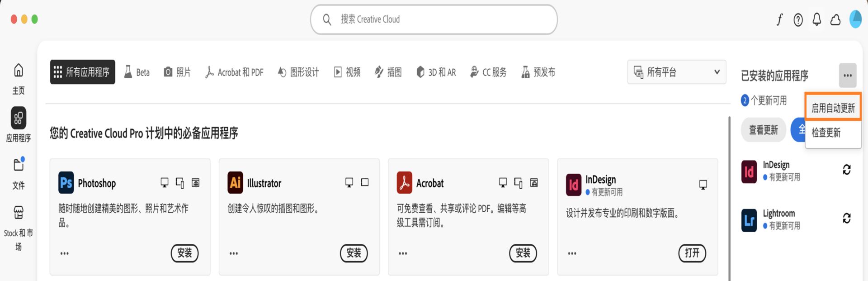868x281 pixels.
Task: Open the fonts icon in top bar
Action: [x=780, y=20]
